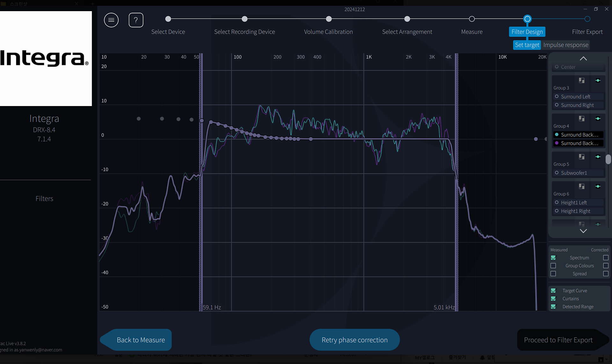Click Group 4 squares icon

(582, 119)
